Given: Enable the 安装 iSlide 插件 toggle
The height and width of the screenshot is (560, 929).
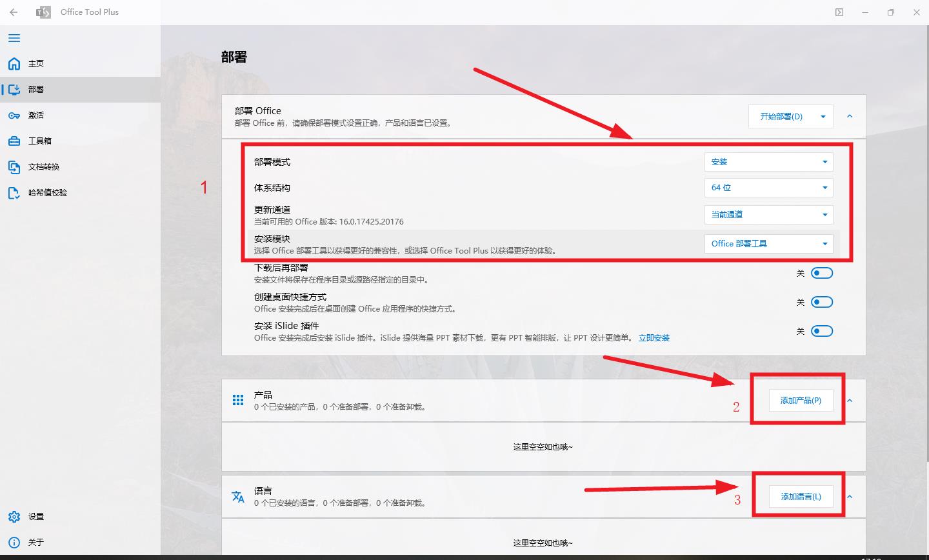Looking at the screenshot, I should coord(823,331).
